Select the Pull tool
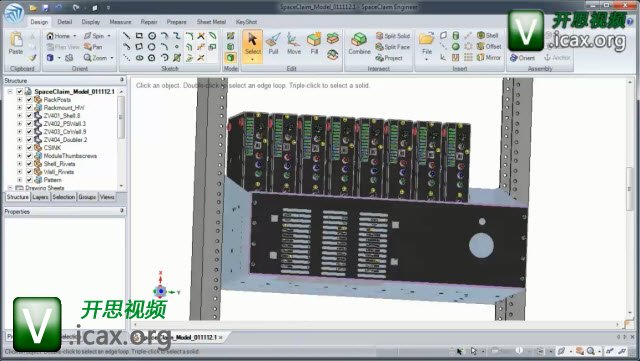 [273, 44]
